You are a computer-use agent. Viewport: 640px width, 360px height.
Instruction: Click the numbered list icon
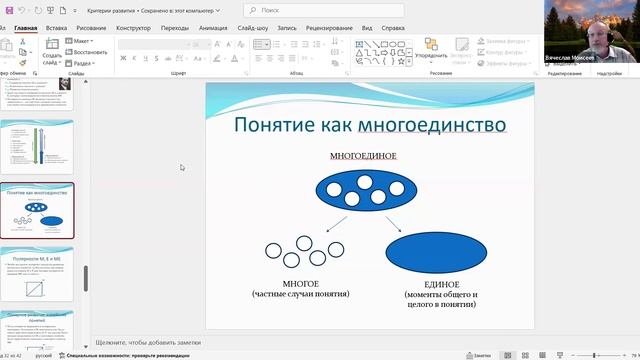click(x=277, y=44)
